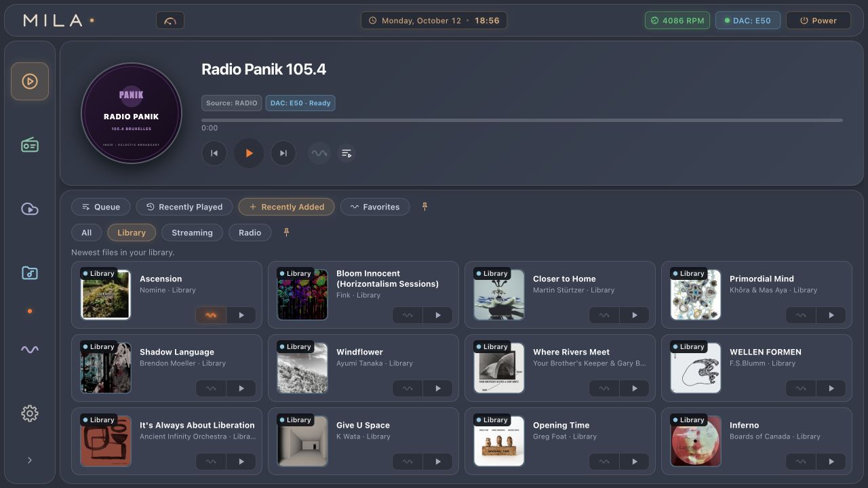Play the Ascension track
This screenshot has height=488, width=868.
point(241,315)
